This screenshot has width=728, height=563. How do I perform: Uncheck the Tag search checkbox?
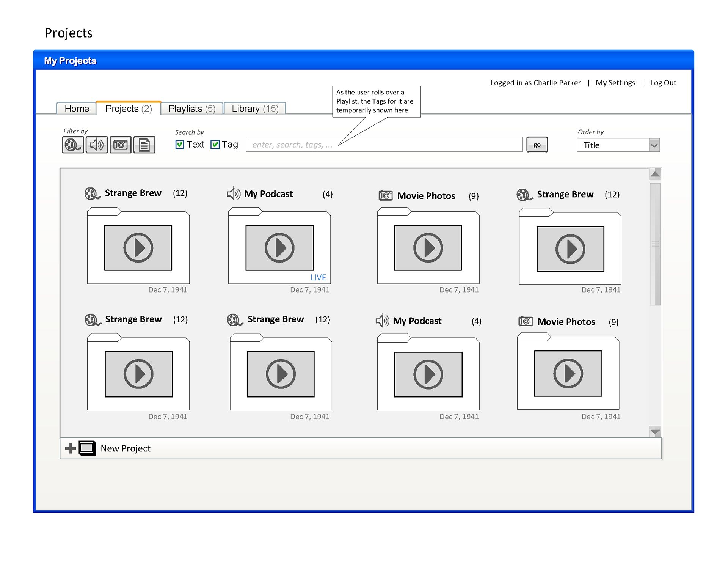click(215, 145)
